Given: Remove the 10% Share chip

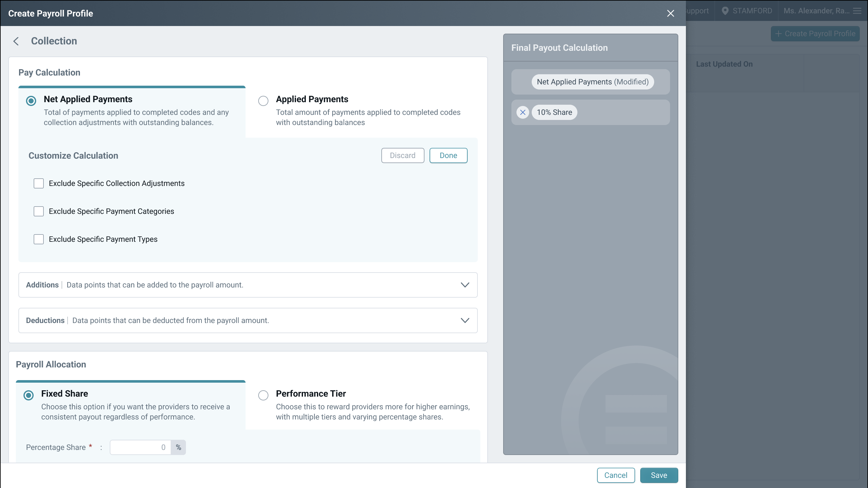Looking at the screenshot, I should (x=523, y=112).
